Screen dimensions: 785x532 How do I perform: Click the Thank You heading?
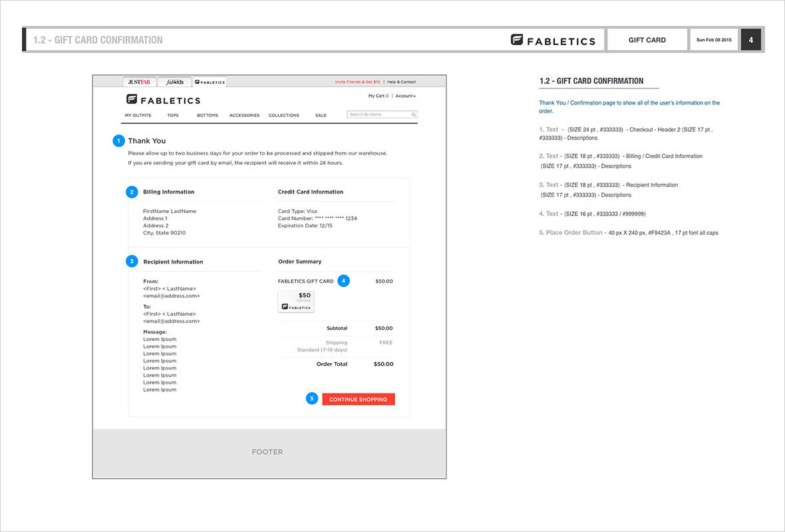146,140
